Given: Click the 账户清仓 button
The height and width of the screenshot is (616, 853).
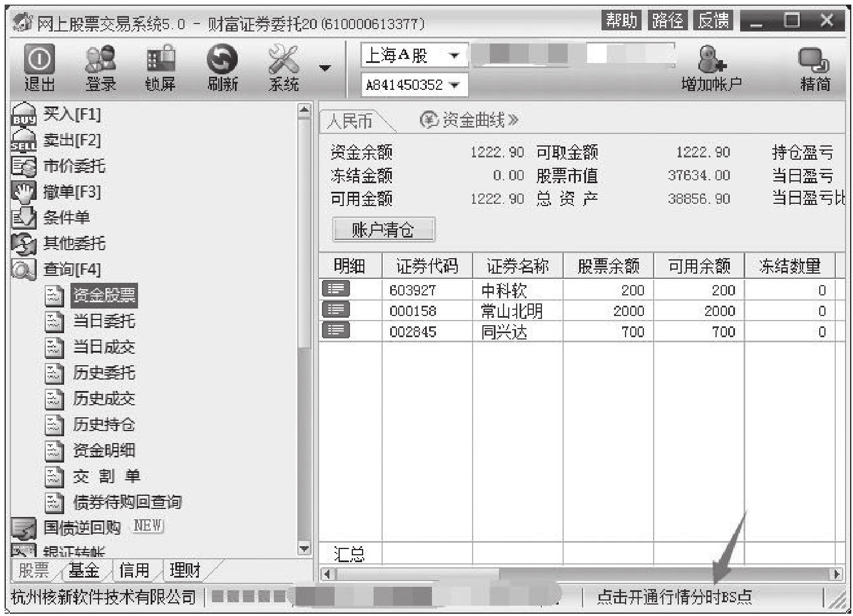Looking at the screenshot, I should [383, 230].
